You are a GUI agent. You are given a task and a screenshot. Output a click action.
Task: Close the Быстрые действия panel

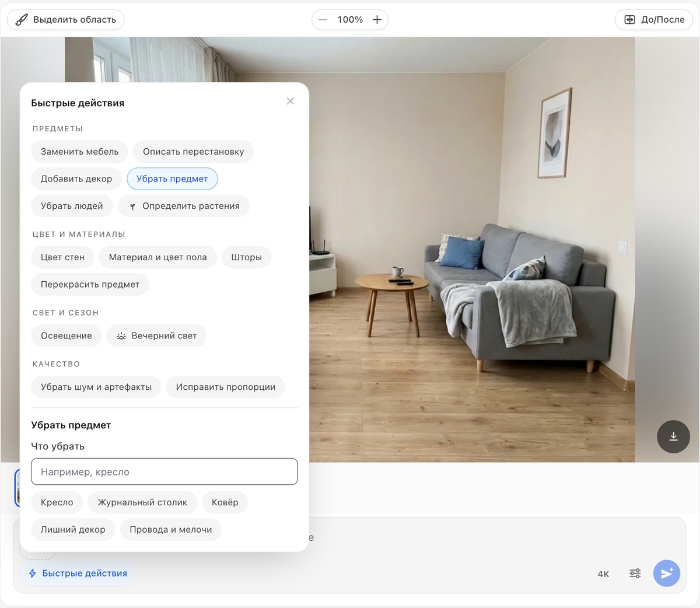coord(290,102)
